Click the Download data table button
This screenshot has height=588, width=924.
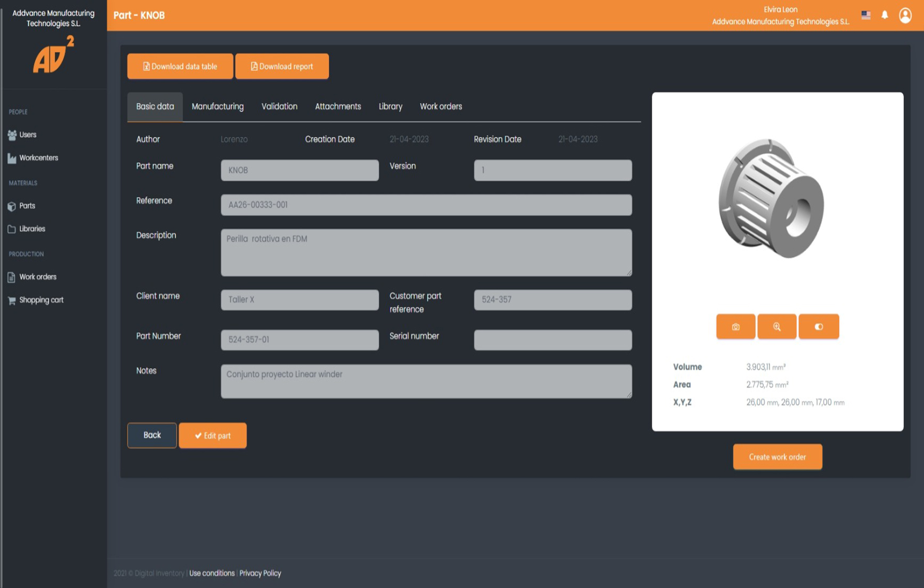click(x=180, y=66)
